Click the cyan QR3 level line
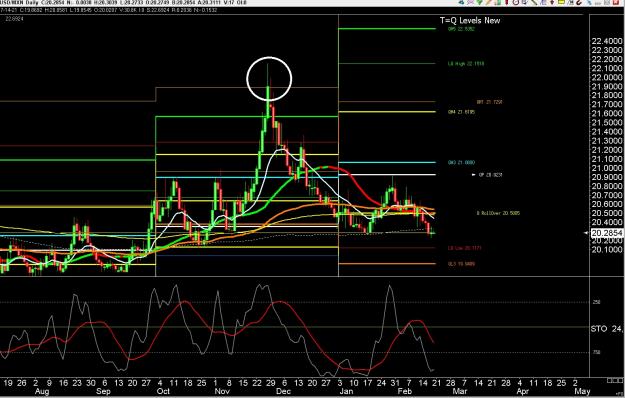Screen dimensions: 625x398 coord(387,162)
